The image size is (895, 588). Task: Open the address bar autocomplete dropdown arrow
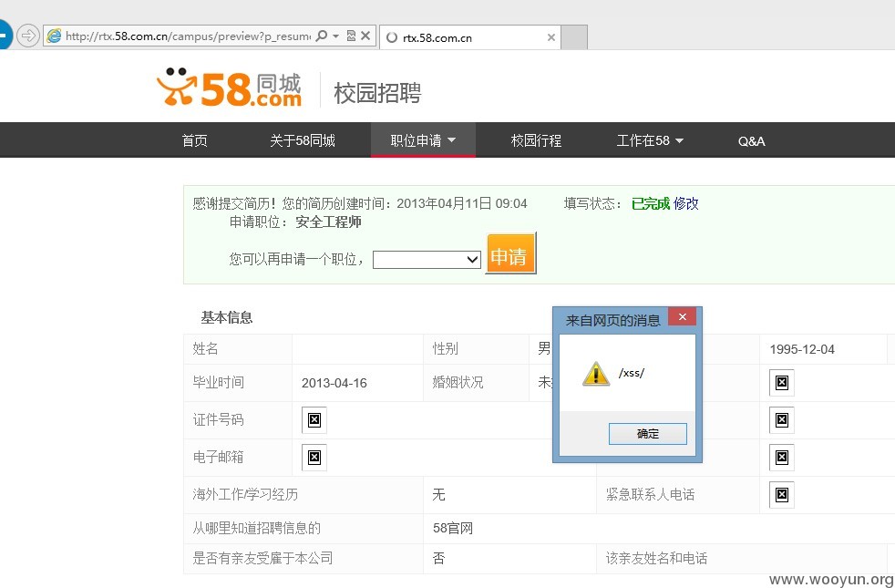335,36
